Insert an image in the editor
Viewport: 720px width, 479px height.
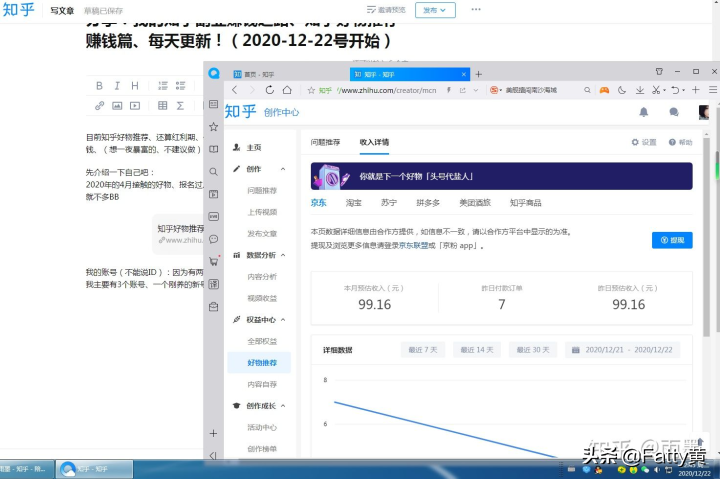117,106
